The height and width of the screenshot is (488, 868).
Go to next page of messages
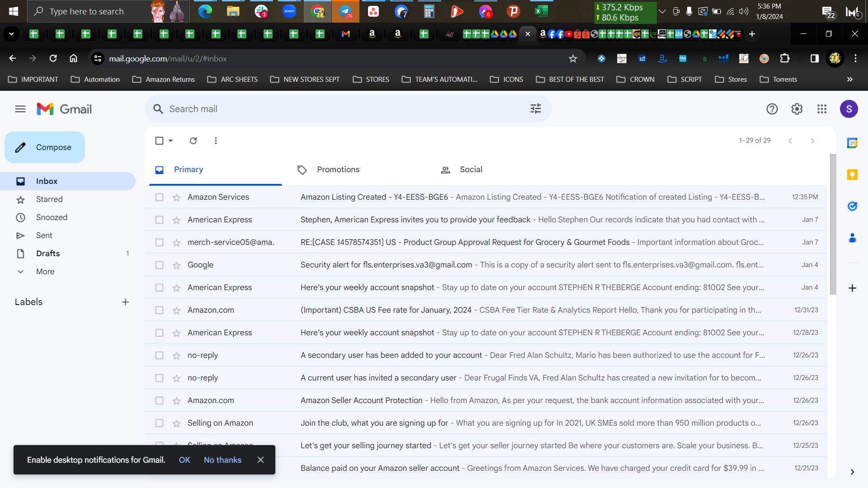coord(812,141)
